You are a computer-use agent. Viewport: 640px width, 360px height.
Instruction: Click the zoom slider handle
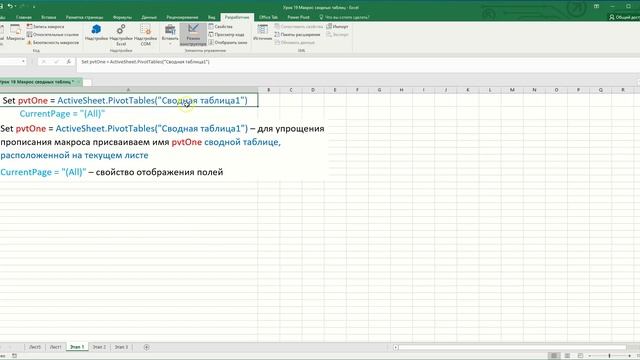(x=609, y=356)
